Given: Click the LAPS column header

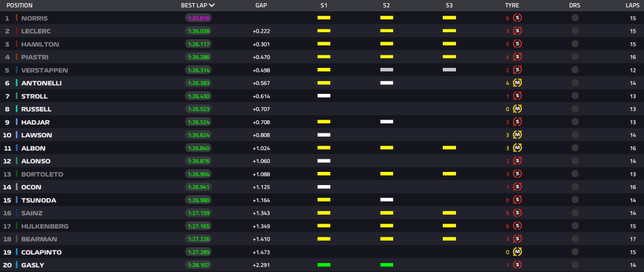Looking at the screenshot, I should tap(633, 5).
